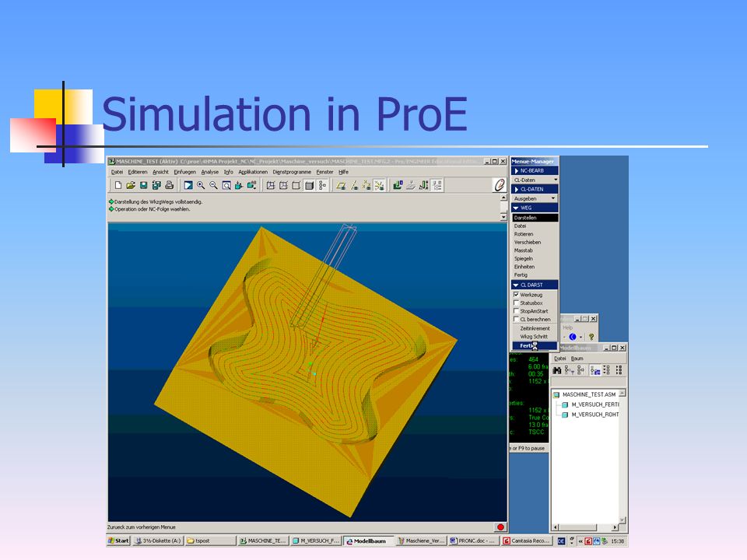This screenshot has height=560, width=747.
Task: Select Verschieben in the WEG menu
Action: [528, 243]
